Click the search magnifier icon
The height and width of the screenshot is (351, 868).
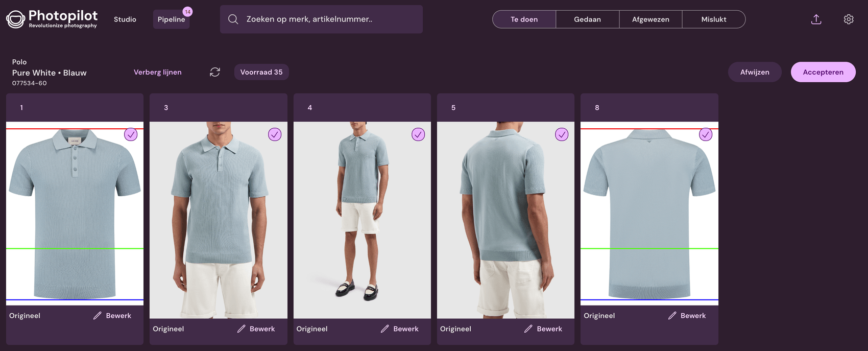coord(233,19)
